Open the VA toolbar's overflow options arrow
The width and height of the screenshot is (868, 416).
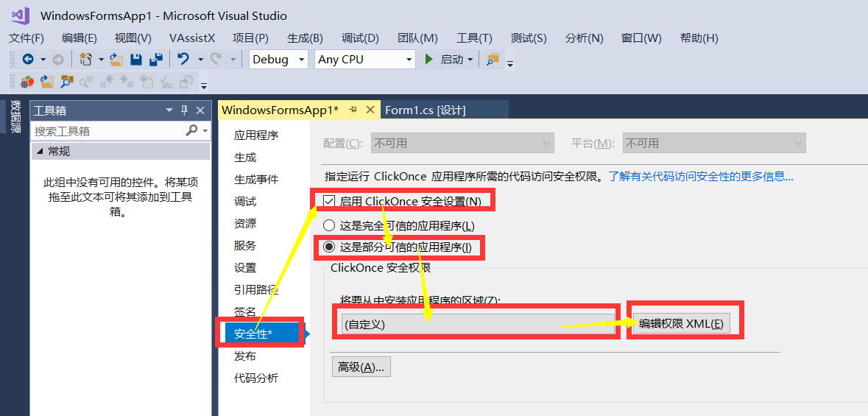[x=204, y=86]
